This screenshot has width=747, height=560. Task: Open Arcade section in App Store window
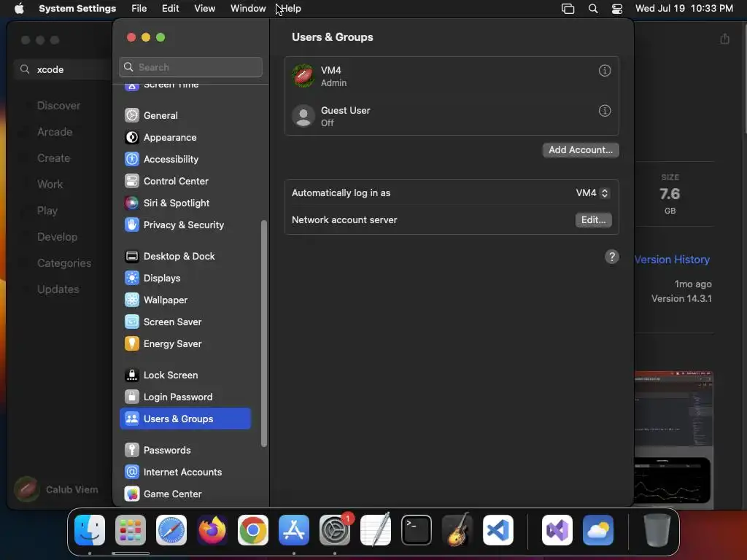pos(55,132)
